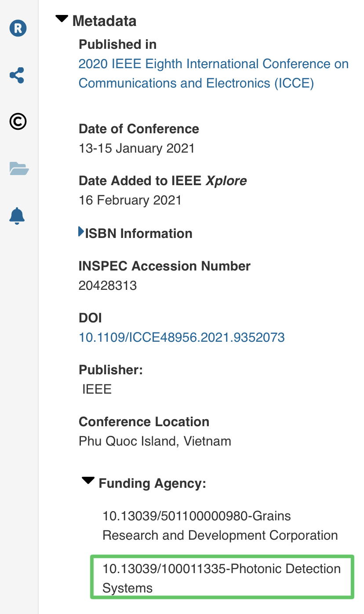This screenshot has height=614, width=364.
Task: Select the Grains Research and Development Corporation entry
Action: click(x=220, y=525)
